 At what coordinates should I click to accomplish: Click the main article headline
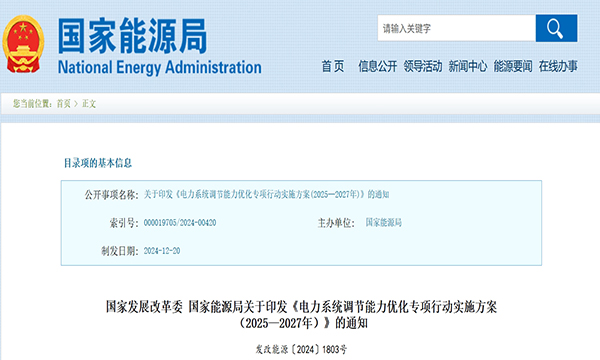(x=302, y=315)
